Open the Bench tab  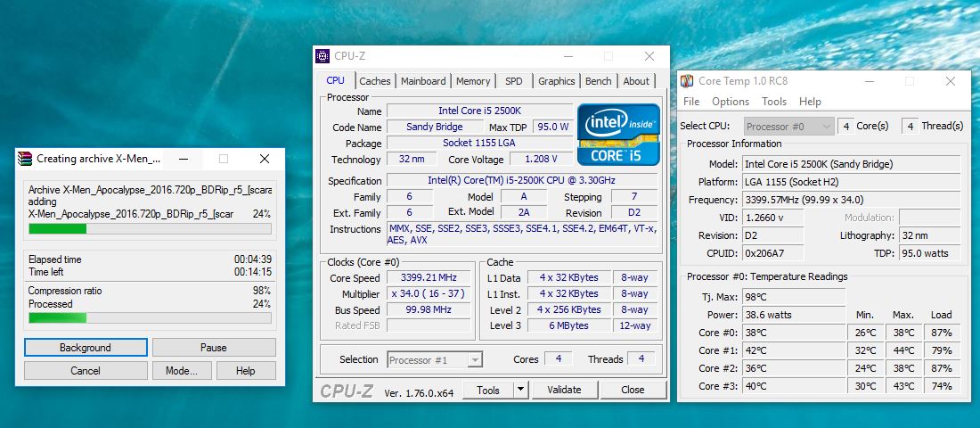coord(598,81)
